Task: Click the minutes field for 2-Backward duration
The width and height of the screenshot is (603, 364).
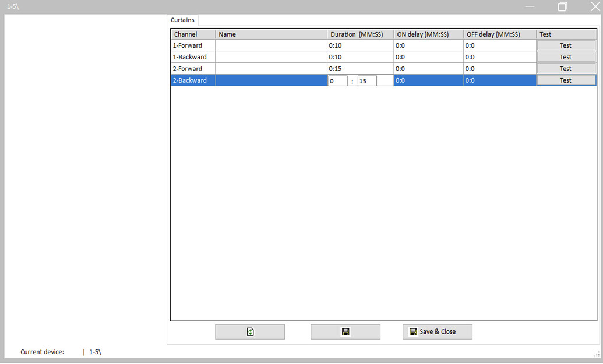Action: (x=338, y=81)
